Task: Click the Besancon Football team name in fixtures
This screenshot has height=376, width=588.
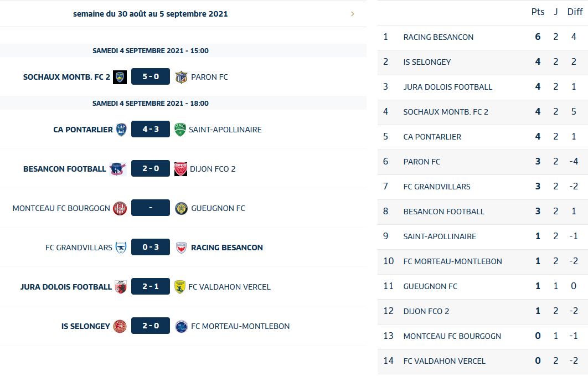Action: pos(64,169)
